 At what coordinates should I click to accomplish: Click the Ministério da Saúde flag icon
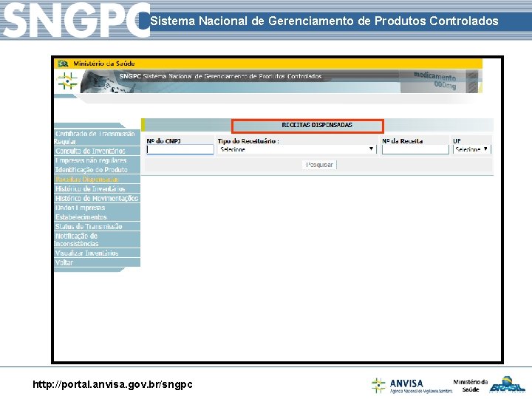click(x=63, y=64)
